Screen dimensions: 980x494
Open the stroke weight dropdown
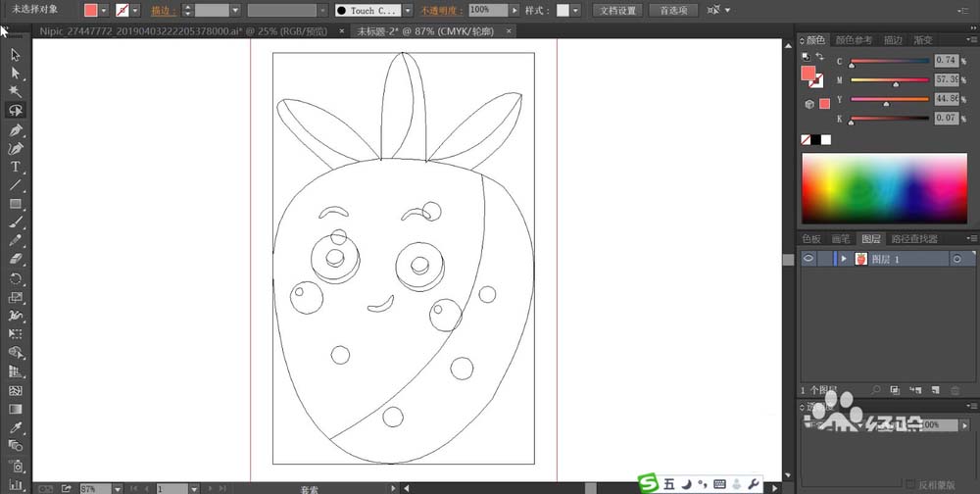coord(234,11)
